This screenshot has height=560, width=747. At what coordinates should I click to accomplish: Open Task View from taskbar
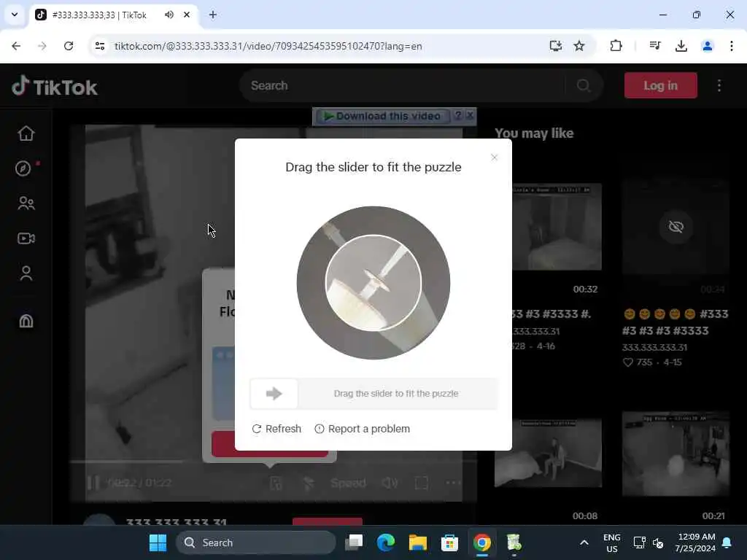pyautogui.click(x=354, y=542)
